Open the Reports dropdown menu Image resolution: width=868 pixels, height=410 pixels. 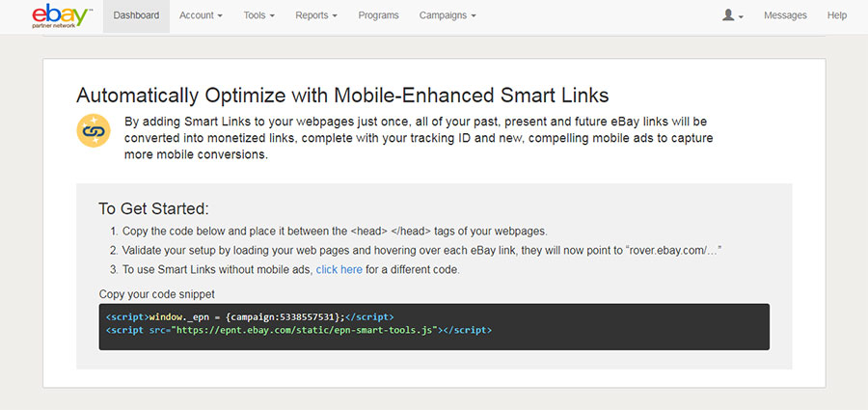pyautogui.click(x=316, y=15)
